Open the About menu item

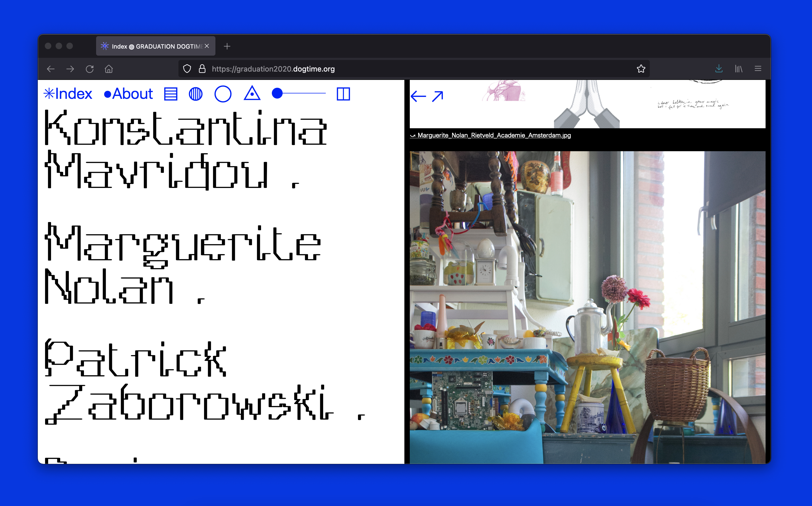click(x=128, y=94)
